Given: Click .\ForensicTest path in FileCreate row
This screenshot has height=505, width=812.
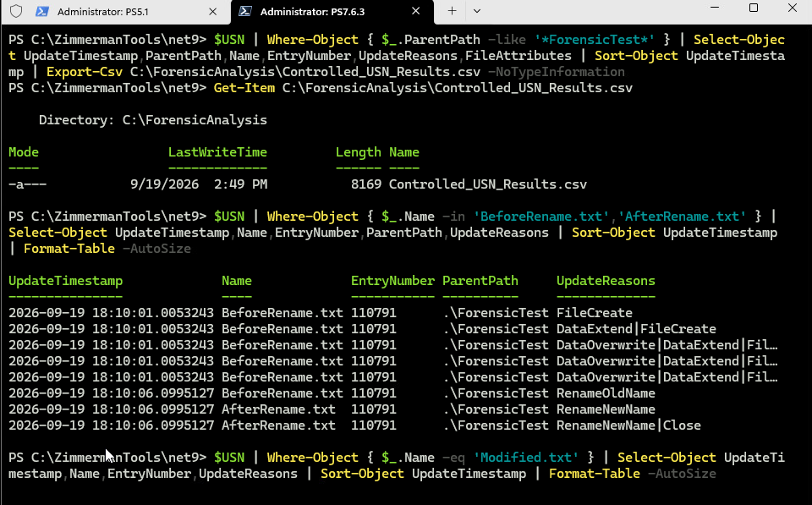Looking at the screenshot, I should pos(496,313).
